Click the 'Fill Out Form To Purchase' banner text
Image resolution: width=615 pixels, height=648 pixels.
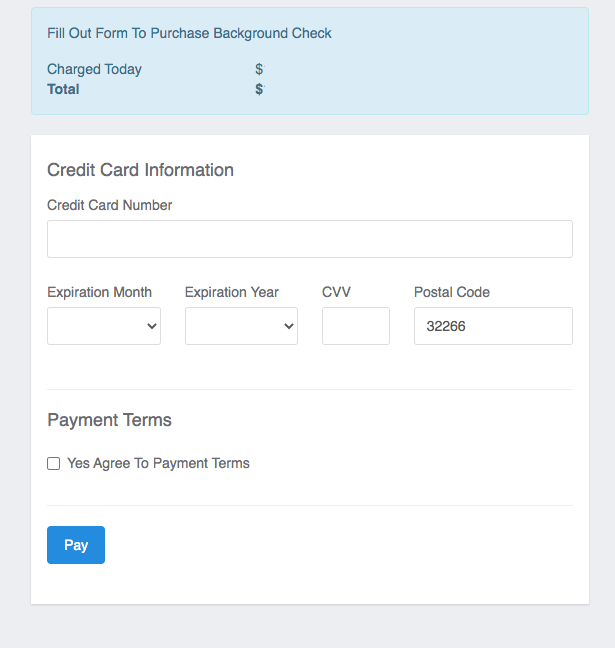[x=189, y=33]
